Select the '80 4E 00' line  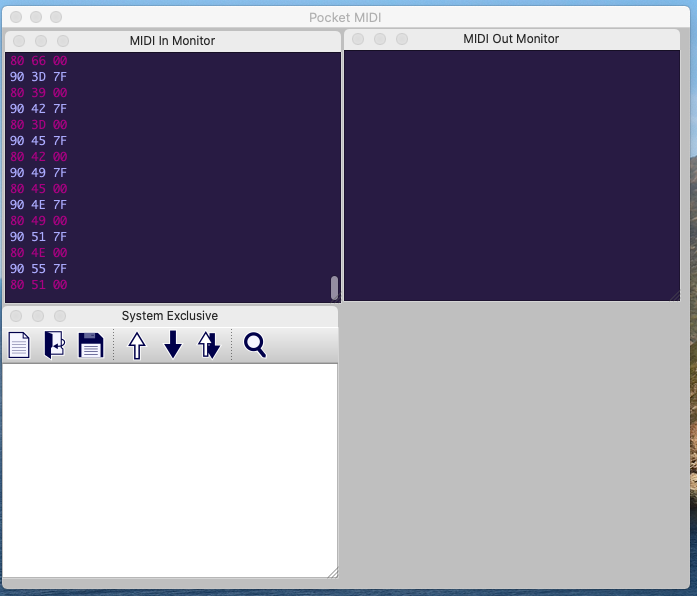(39, 253)
